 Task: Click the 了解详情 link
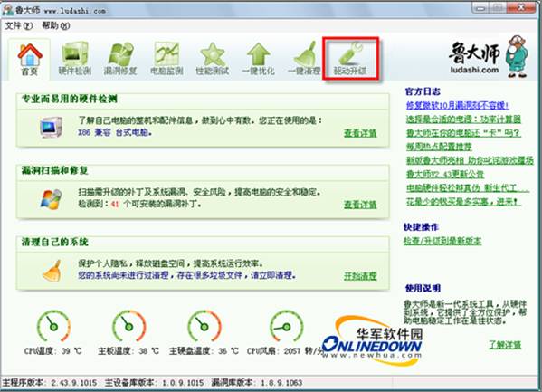505,345
